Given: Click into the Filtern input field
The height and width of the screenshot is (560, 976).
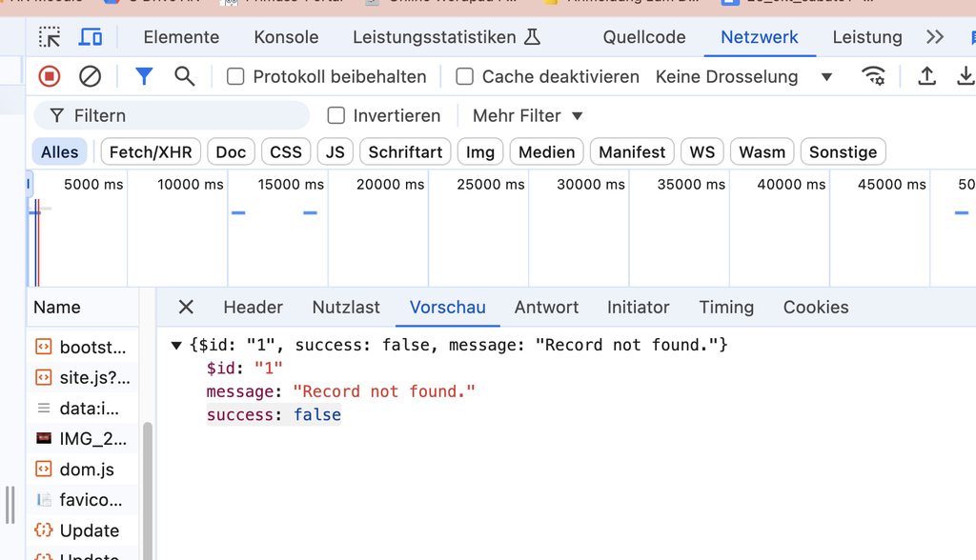Looking at the screenshot, I should 181,116.
